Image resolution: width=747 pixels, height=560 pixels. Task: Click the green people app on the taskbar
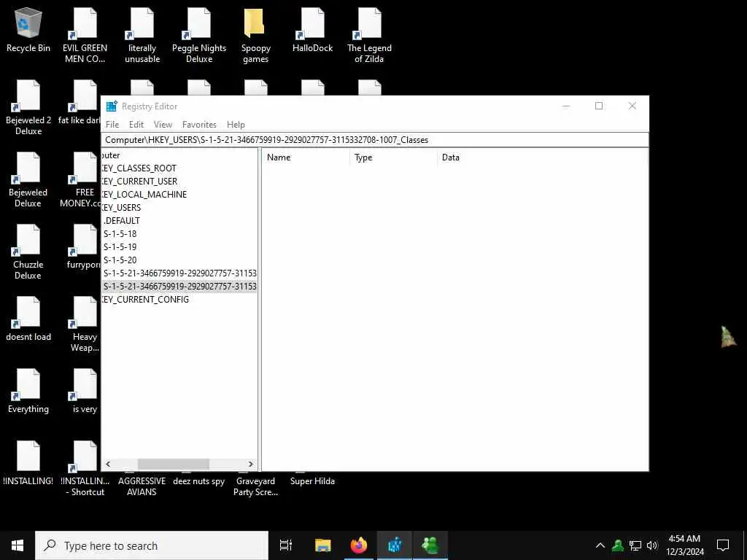[430, 545]
